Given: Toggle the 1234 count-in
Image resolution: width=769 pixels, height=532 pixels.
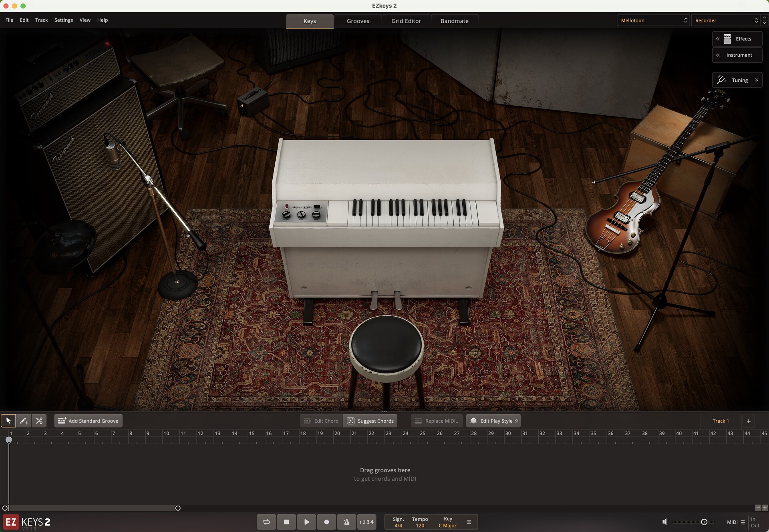Looking at the screenshot, I should click(366, 522).
